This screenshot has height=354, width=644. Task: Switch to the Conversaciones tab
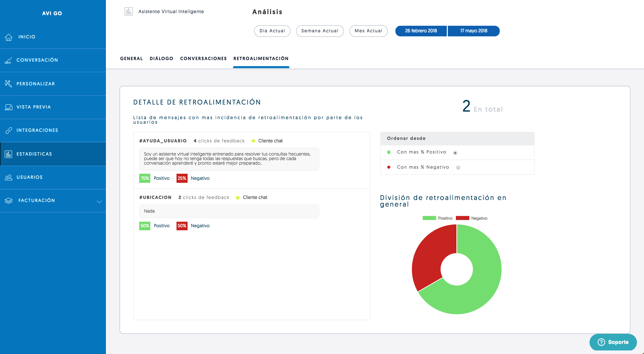[203, 59]
